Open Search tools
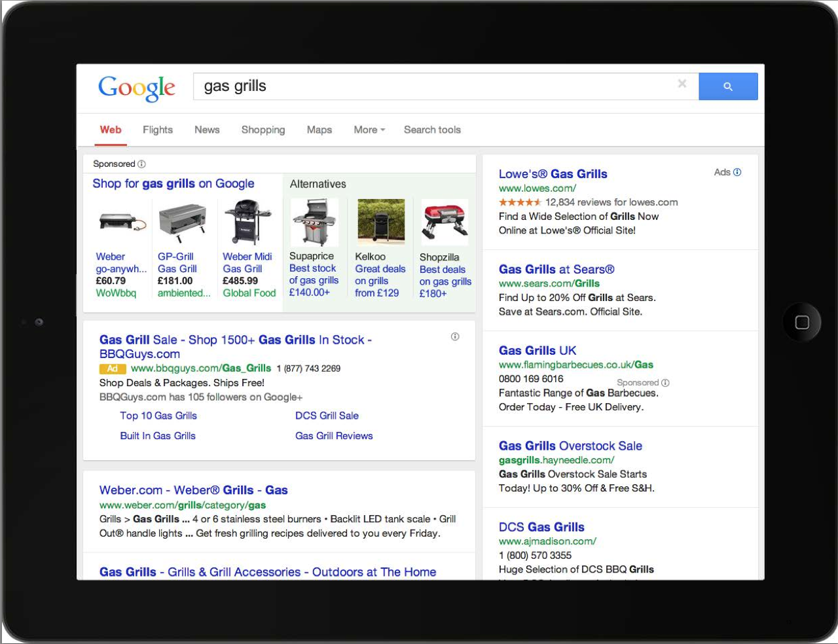The width and height of the screenshot is (838, 644). click(x=432, y=130)
